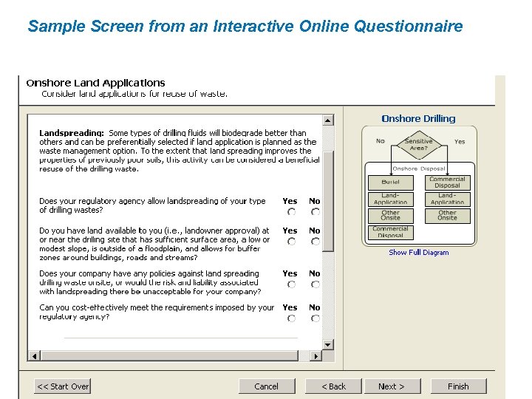Click the Onshore Drilling diagram title
532x399 pixels.
pyautogui.click(x=419, y=119)
